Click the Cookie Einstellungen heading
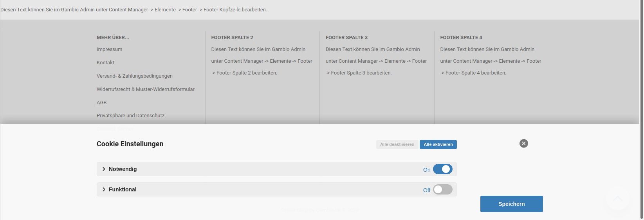The image size is (644, 220). pos(130,144)
